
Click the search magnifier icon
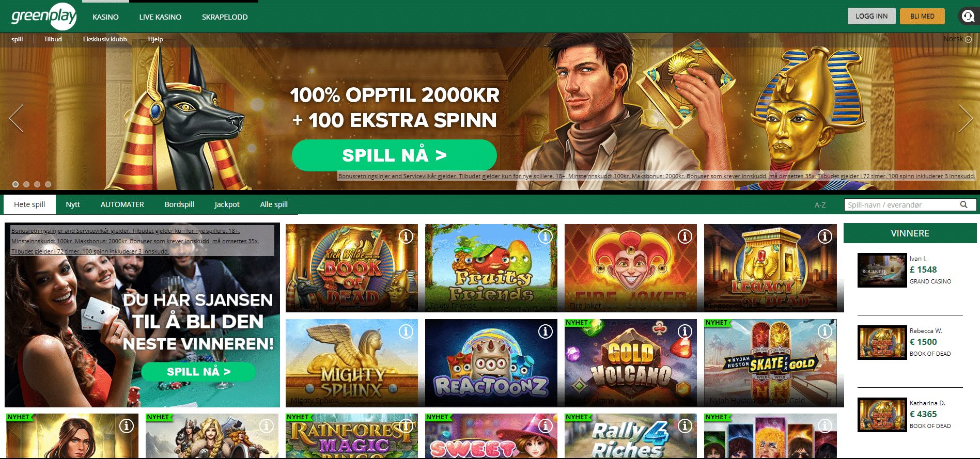pos(963,204)
